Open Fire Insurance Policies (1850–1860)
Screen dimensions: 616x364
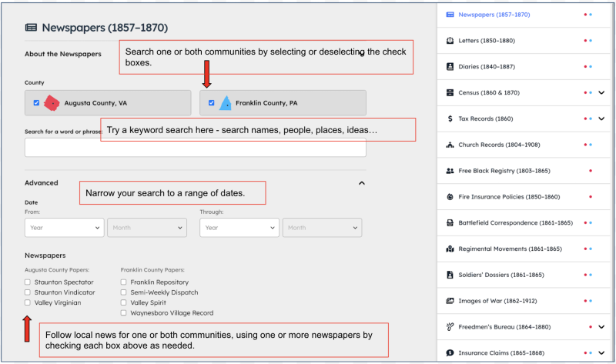509,197
